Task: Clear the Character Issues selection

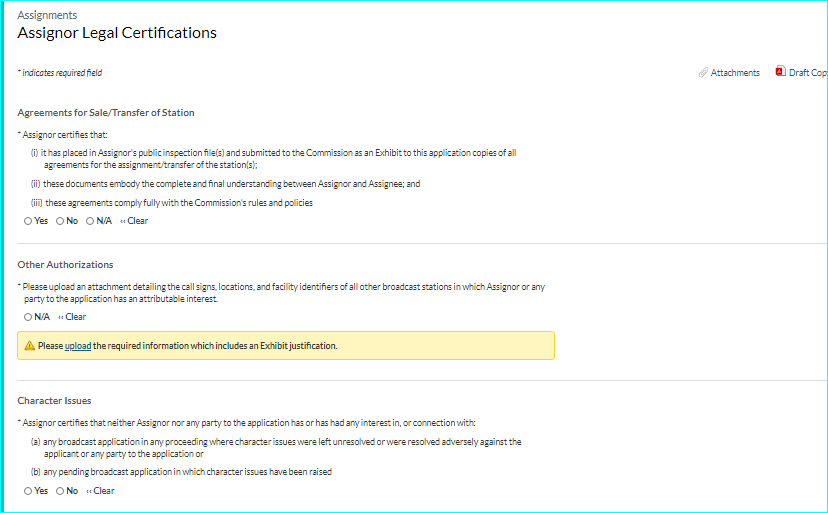Action: point(101,491)
